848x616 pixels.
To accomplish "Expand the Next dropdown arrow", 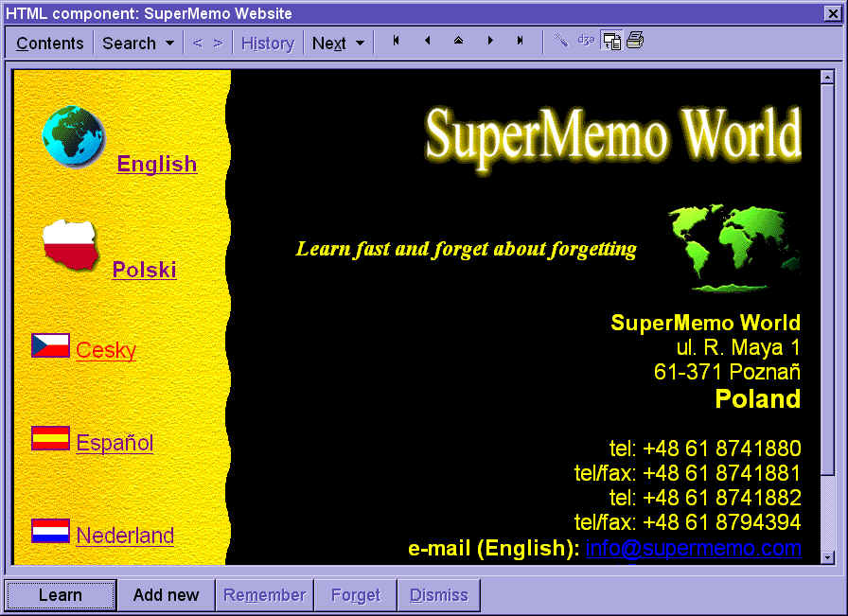I will [x=361, y=43].
